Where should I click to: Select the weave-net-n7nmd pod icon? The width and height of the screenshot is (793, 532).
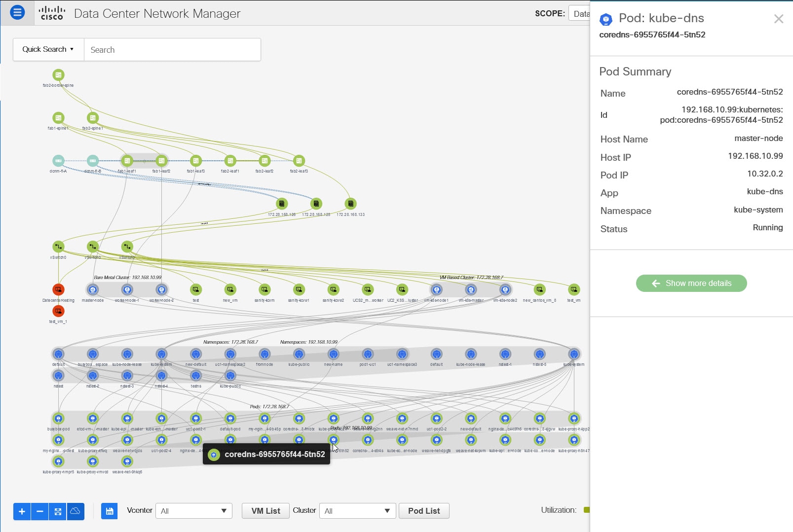pyautogui.click(x=402, y=419)
